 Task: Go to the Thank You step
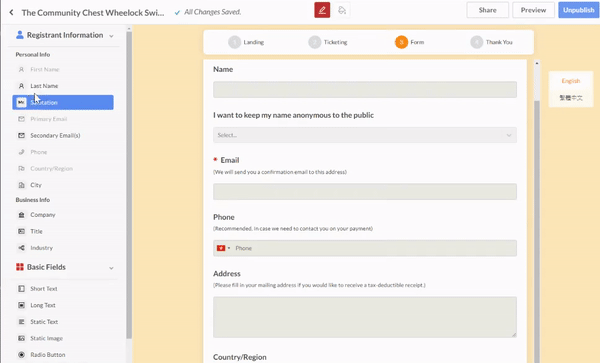pyautogui.click(x=491, y=42)
